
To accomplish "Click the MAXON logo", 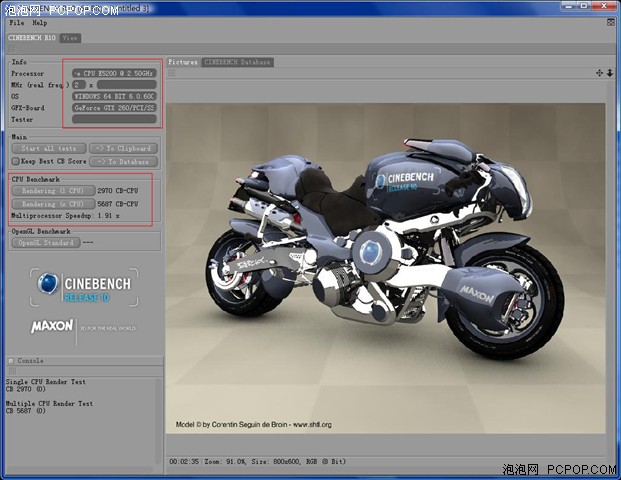I will pos(52,326).
